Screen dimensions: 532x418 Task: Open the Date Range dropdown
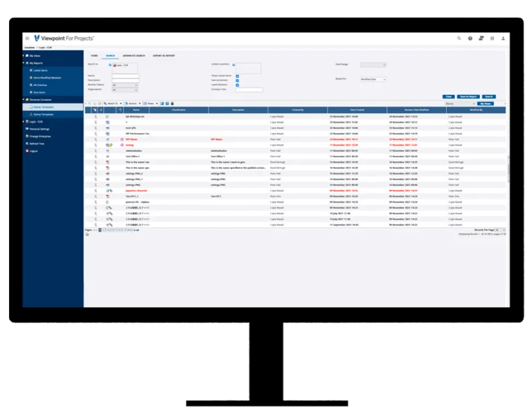pos(373,65)
